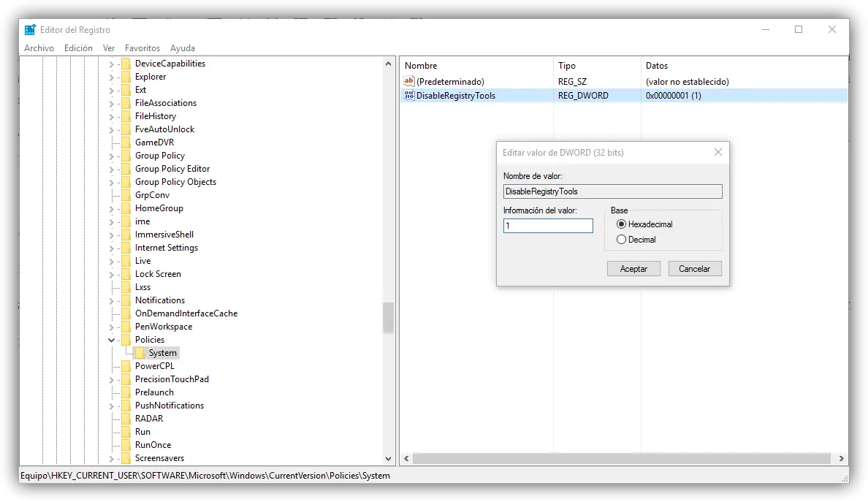This screenshot has width=868, height=502.
Task: Click the Group Policy folder icon
Action: [126, 156]
